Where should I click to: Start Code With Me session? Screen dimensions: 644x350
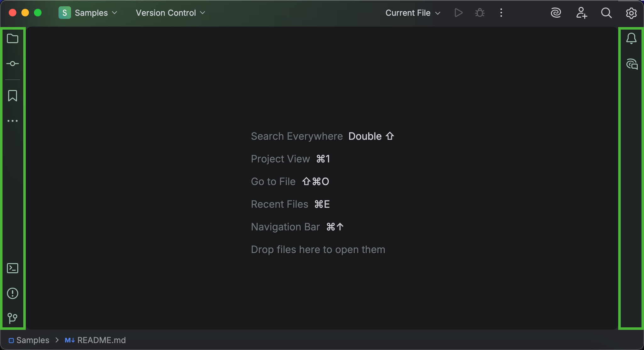581,13
